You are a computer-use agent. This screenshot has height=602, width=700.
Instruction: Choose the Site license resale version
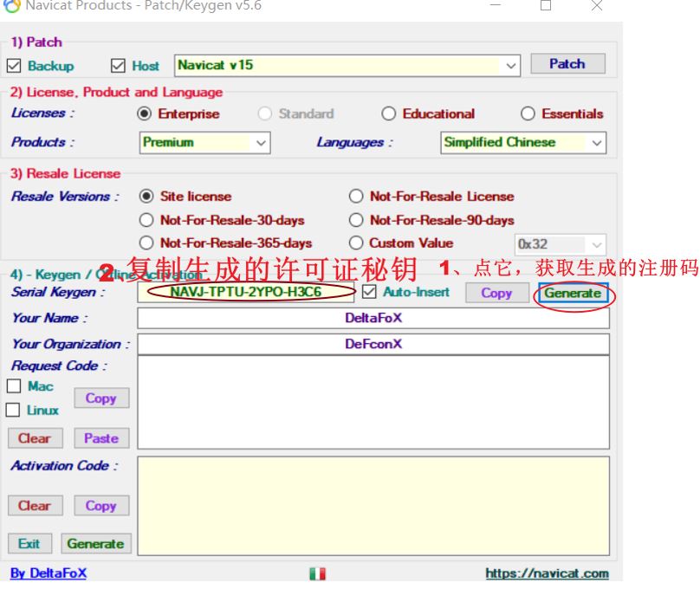coord(146,197)
